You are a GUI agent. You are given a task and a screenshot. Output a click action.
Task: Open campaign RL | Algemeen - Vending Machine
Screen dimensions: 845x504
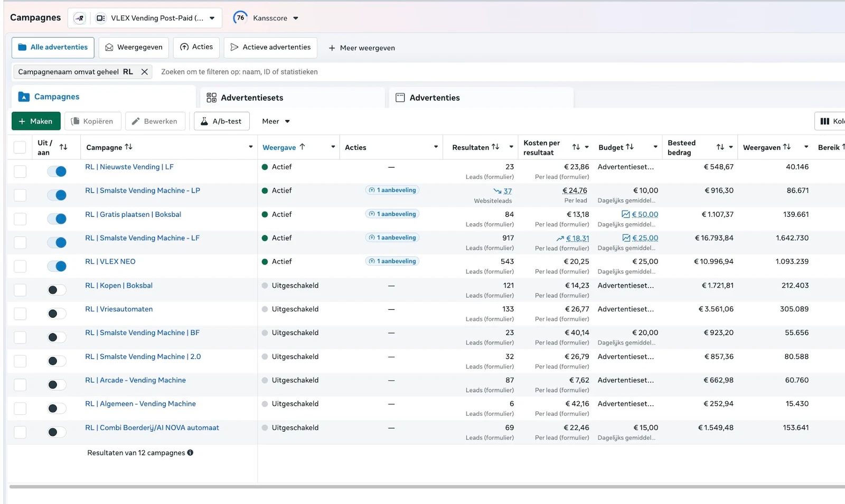point(140,404)
